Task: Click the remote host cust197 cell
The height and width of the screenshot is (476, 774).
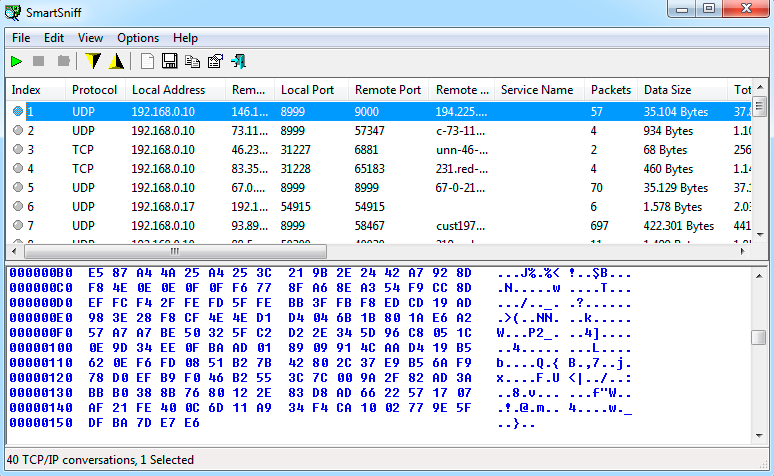Action: (461, 226)
